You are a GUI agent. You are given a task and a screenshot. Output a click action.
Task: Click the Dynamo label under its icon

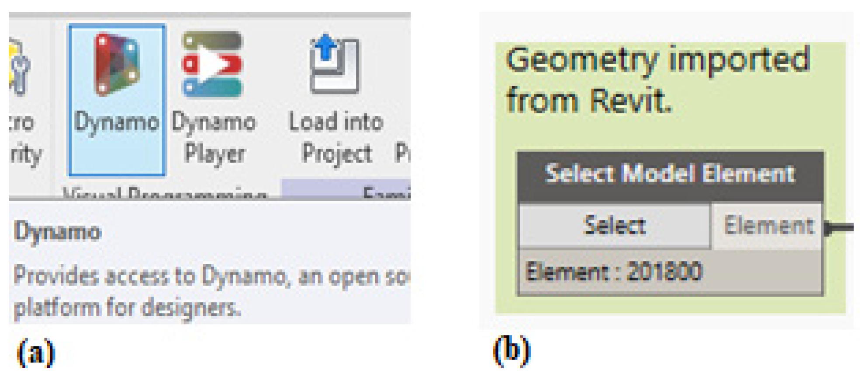click(x=117, y=122)
